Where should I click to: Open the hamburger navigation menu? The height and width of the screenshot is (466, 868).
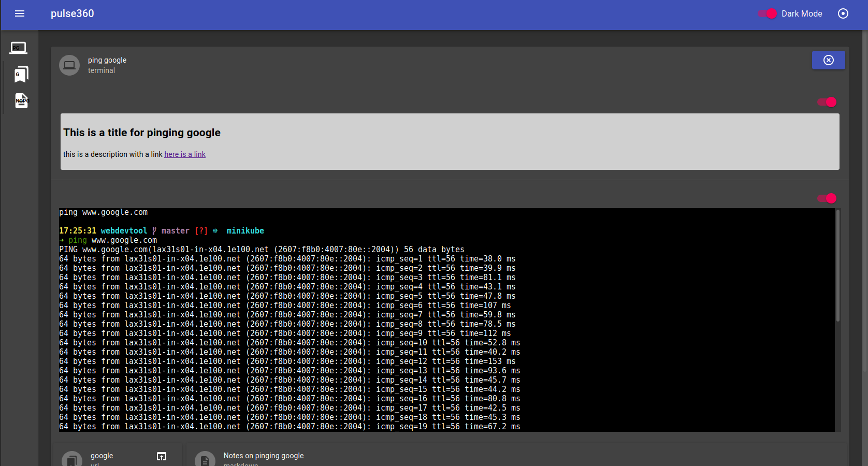pos(20,14)
